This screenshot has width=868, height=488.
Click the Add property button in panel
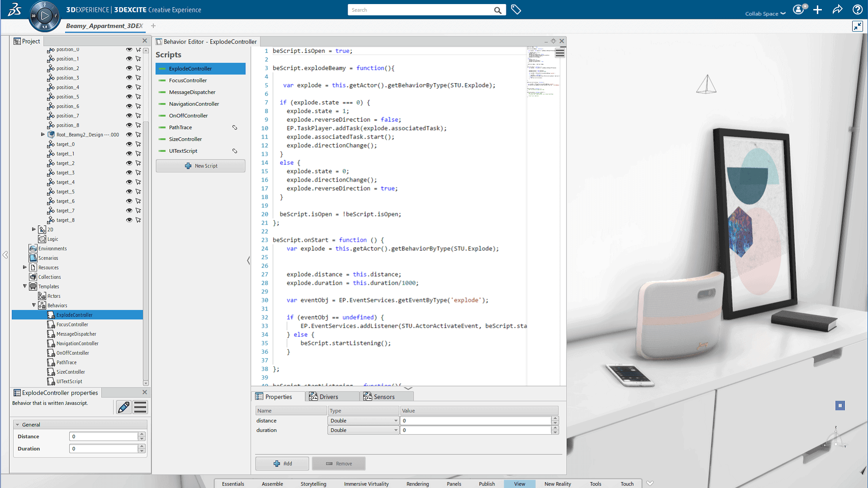click(x=282, y=463)
